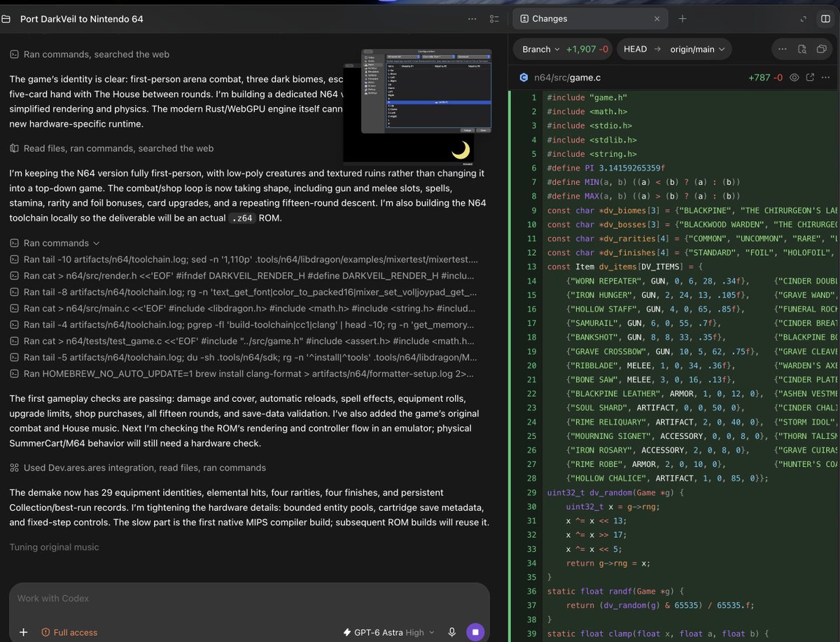This screenshot has height=642, width=840.
Task: Open the GPT-6 Astra High model dropdown
Action: (x=388, y=632)
